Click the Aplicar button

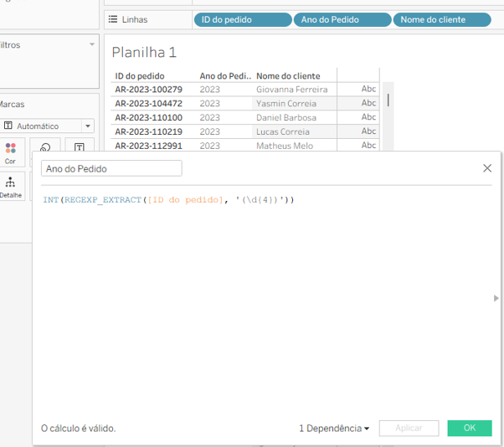[x=409, y=428]
